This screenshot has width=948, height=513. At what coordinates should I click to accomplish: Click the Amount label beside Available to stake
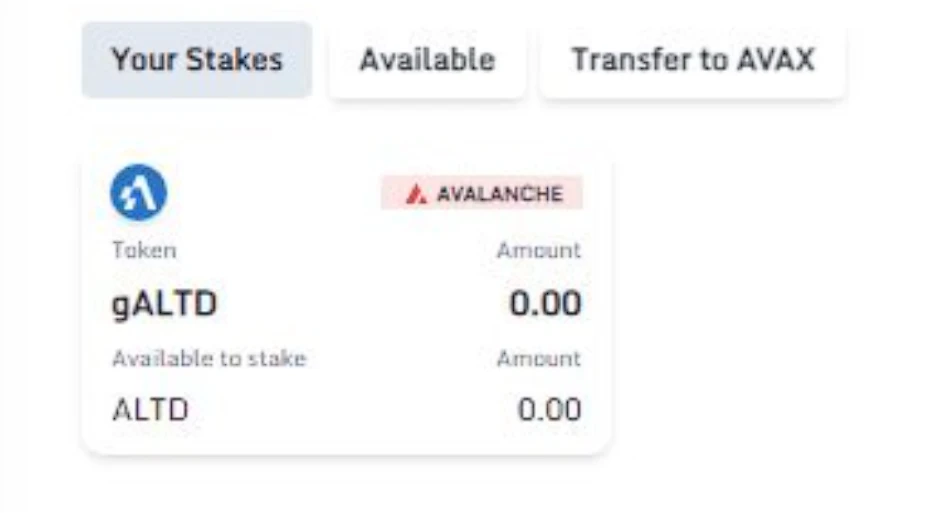click(x=539, y=358)
